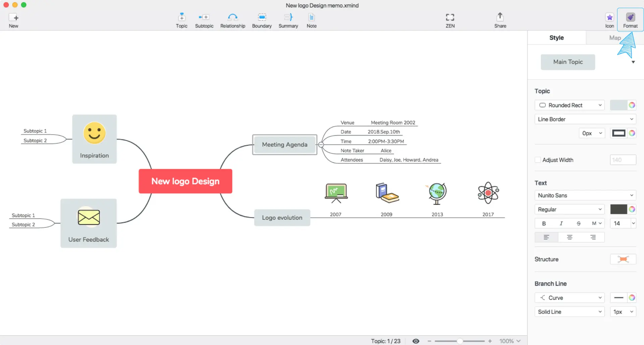Select the User Feedback topic label
644x345 pixels.
[89, 240]
